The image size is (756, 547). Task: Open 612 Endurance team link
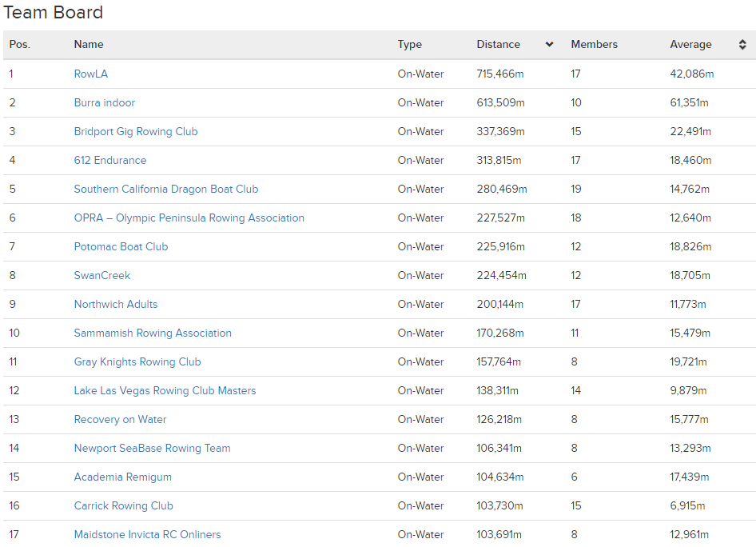[x=110, y=160]
